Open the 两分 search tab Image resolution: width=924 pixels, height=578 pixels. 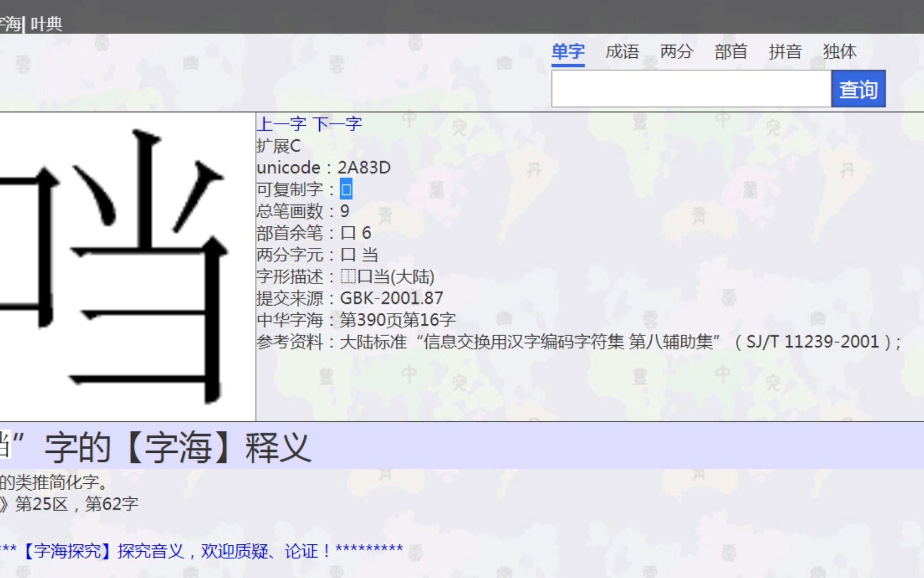(676, 52)
